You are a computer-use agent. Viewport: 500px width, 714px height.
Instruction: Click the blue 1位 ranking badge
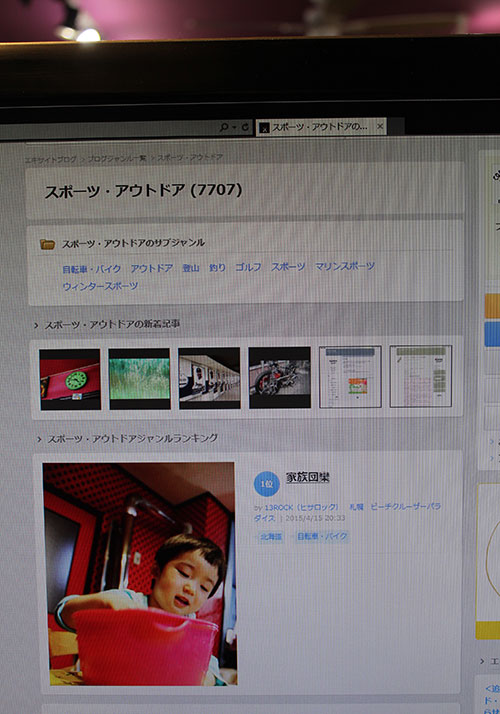point(266,484)
